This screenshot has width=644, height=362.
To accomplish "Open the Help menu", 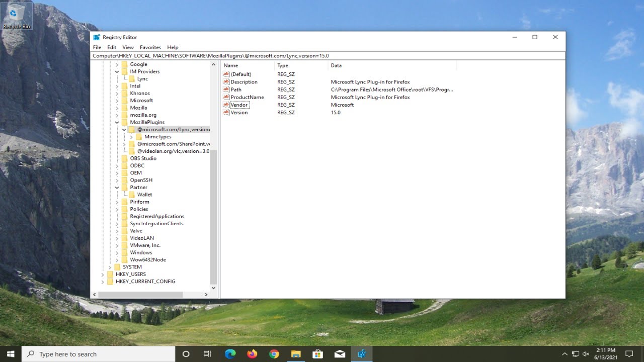I will pyautogui.click(x=173, y=47).
